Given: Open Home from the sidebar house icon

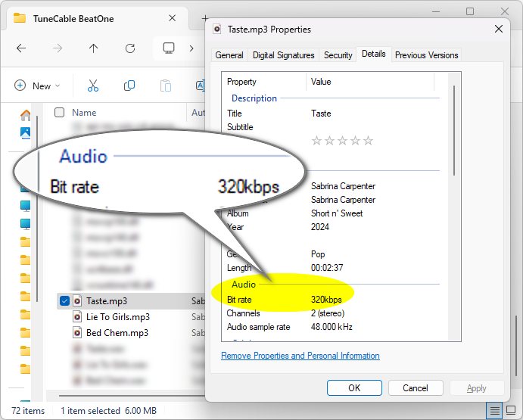Looking at the screenshot, I should pos(25,116).
